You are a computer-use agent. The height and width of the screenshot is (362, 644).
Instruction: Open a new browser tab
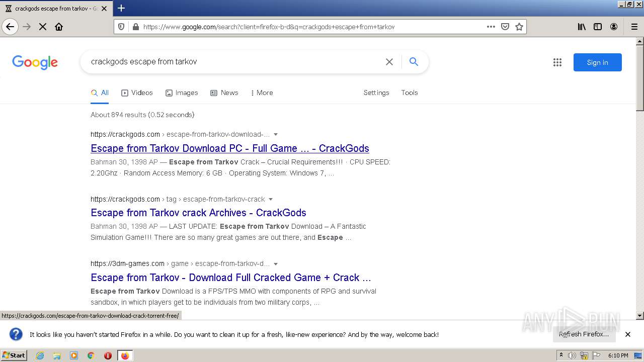(x=121, y=8)
